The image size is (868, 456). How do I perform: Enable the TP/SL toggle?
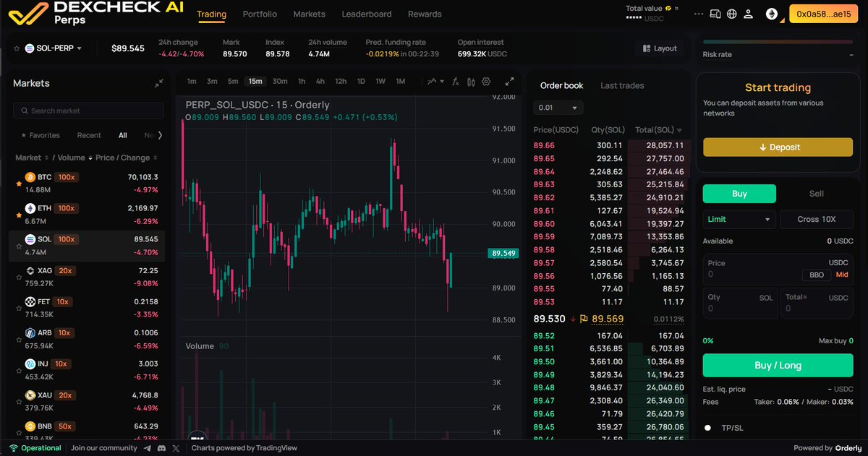pos(707,427)
